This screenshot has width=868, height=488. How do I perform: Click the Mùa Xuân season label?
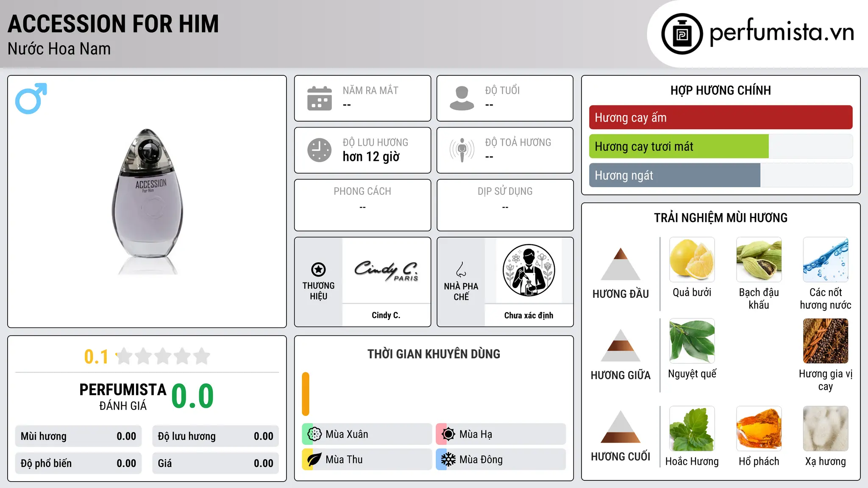pyautogui.click(x=347, y=434)
